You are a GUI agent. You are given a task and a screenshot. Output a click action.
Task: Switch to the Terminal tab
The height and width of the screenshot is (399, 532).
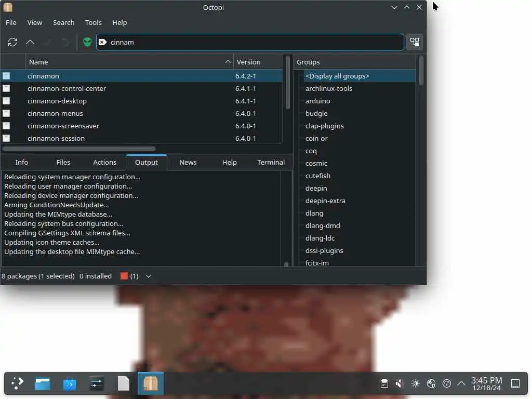(x=271, y=162)
